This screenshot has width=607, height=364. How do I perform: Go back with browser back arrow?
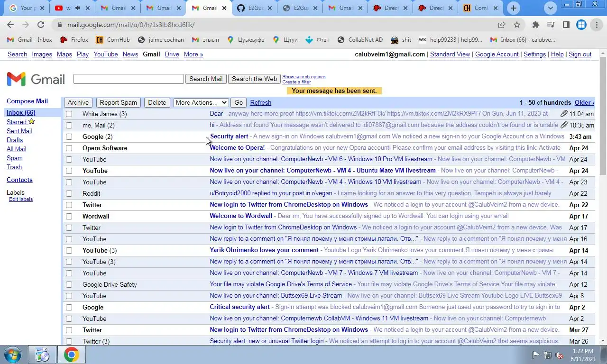[x=10, y=25]
